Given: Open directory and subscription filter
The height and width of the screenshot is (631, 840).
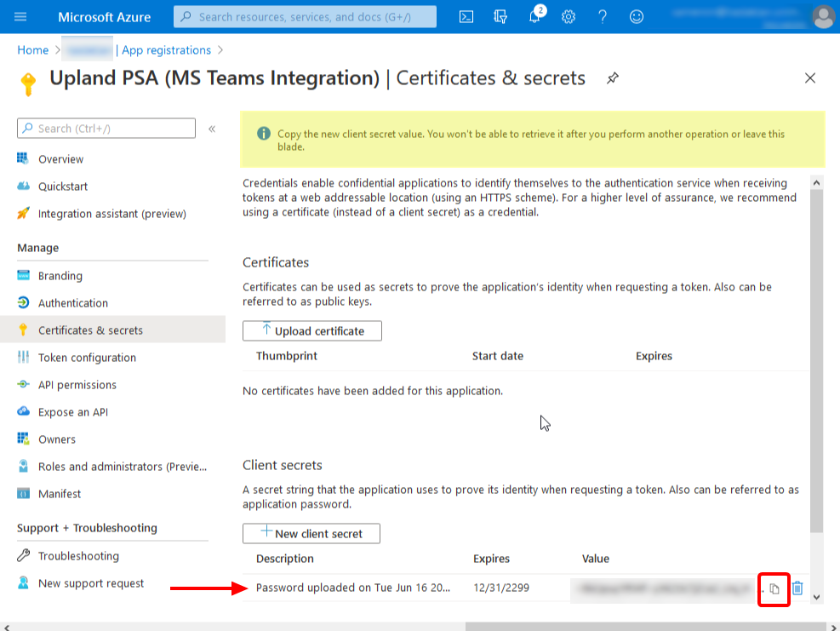Looking at the screenshot, I should 500,16.
